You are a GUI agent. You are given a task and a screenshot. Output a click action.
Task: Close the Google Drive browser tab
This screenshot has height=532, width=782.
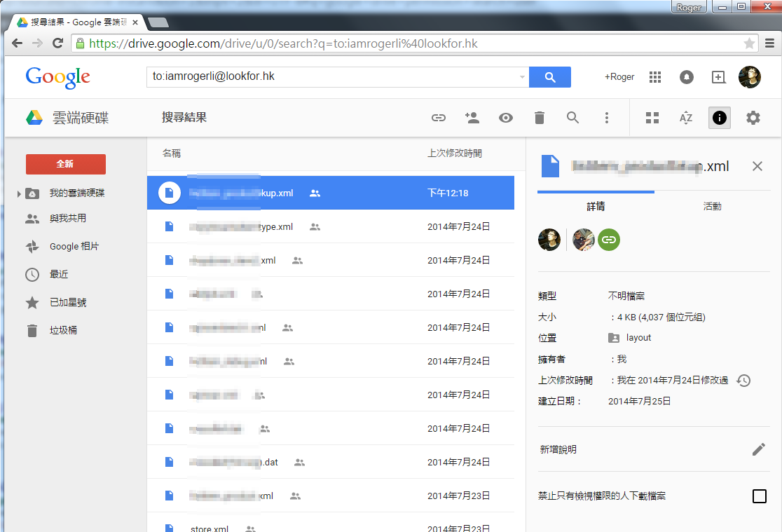coord(135,22)
